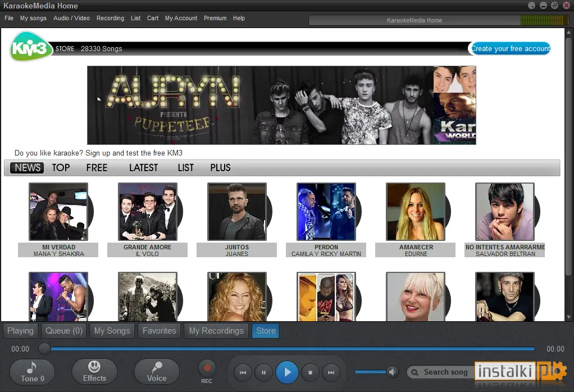Open the Premium menu
The height and width of the screenshot is (392, 574).
215,18
